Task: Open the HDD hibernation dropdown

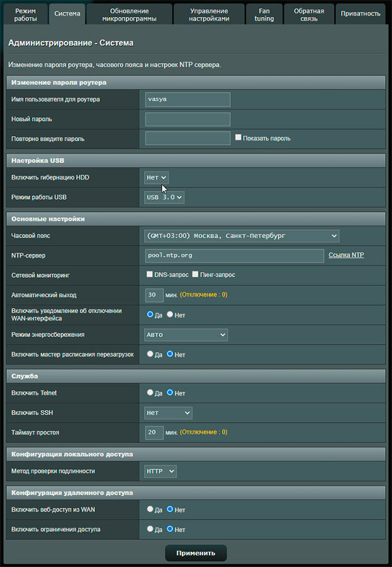Action: (x=156, y=178)
